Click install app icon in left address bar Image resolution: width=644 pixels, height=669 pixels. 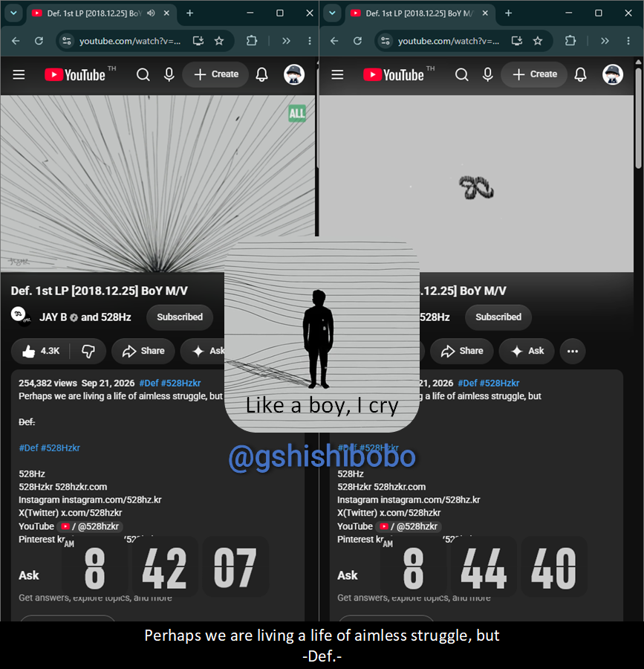198,41
